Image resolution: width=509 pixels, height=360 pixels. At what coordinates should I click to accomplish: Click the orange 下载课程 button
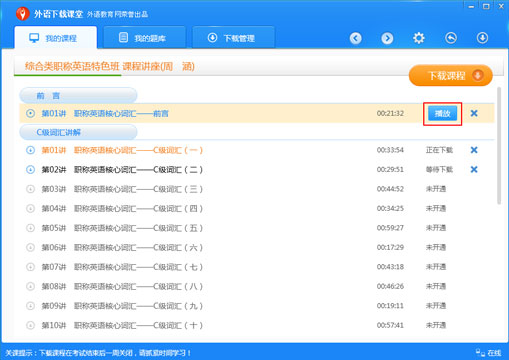451,76
